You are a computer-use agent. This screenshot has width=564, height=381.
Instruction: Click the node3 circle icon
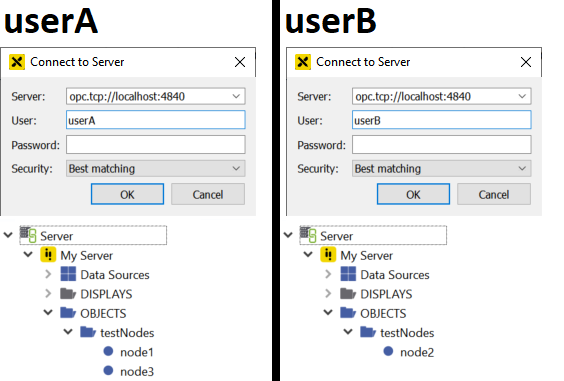[x=108, y=370]
